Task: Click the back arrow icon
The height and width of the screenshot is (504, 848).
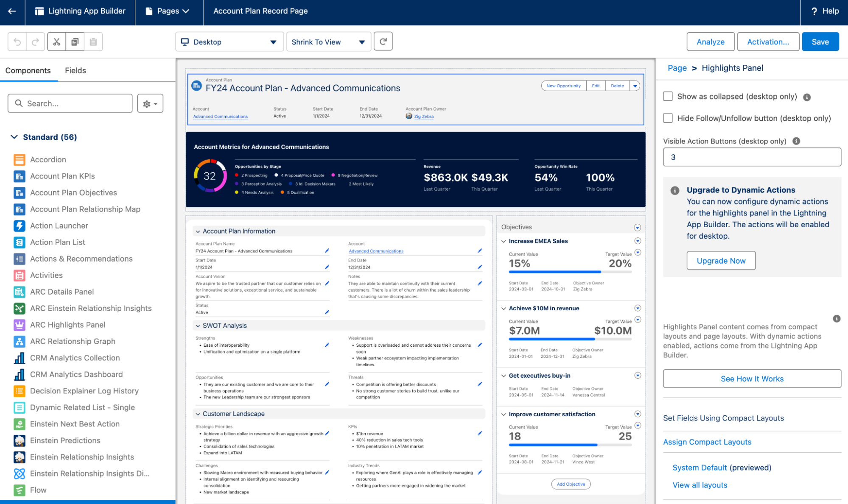Action: [x=12, y=11]
